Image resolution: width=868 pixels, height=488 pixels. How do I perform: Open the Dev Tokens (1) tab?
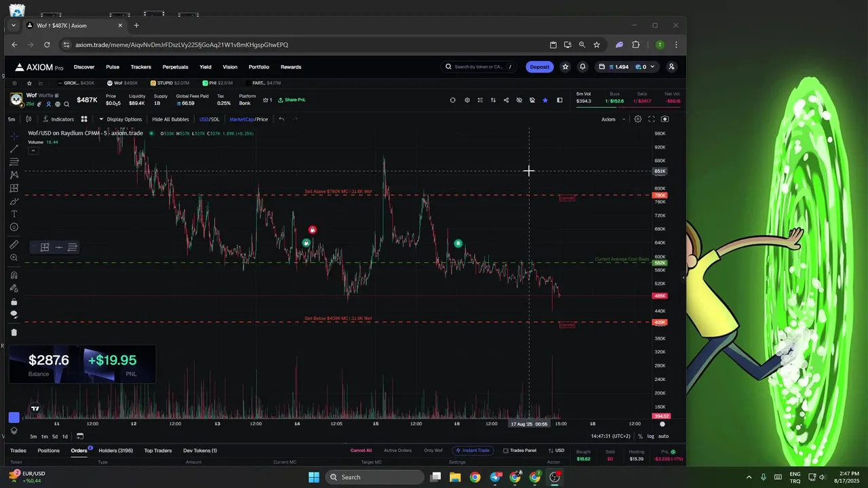point(200,451)
